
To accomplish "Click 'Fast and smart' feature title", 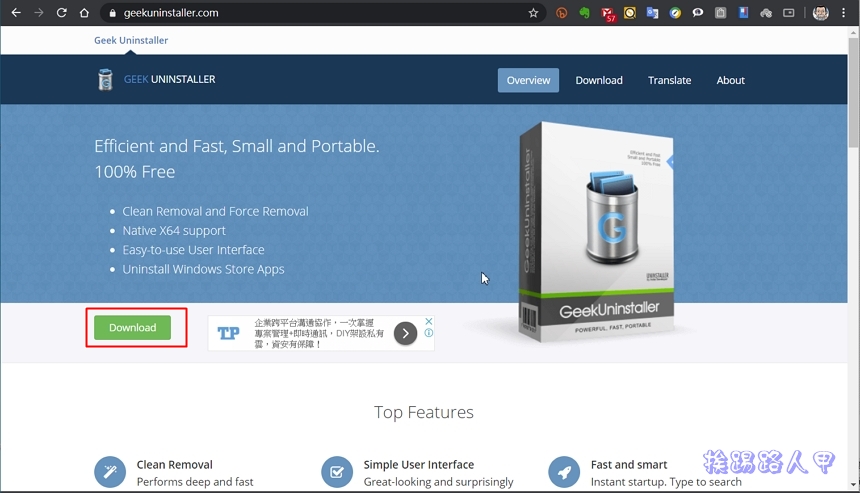I will [x=629, y=464].
